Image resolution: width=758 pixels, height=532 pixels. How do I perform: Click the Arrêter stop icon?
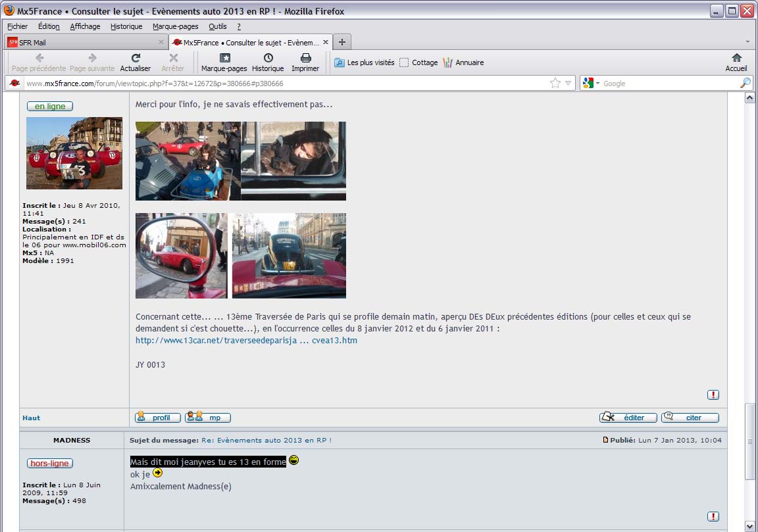[x=172, y=63]
